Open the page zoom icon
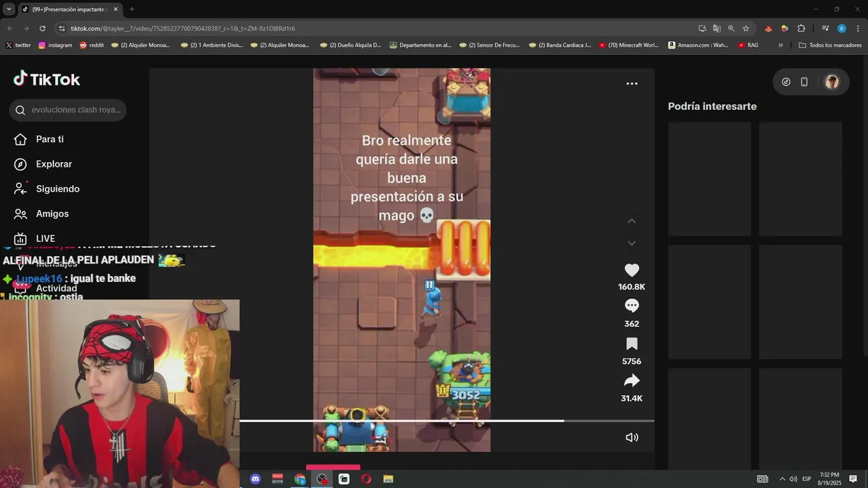Image resolution: width=868 pixels, height=488 pixels. pyautogui.click(x=731, y=28)
